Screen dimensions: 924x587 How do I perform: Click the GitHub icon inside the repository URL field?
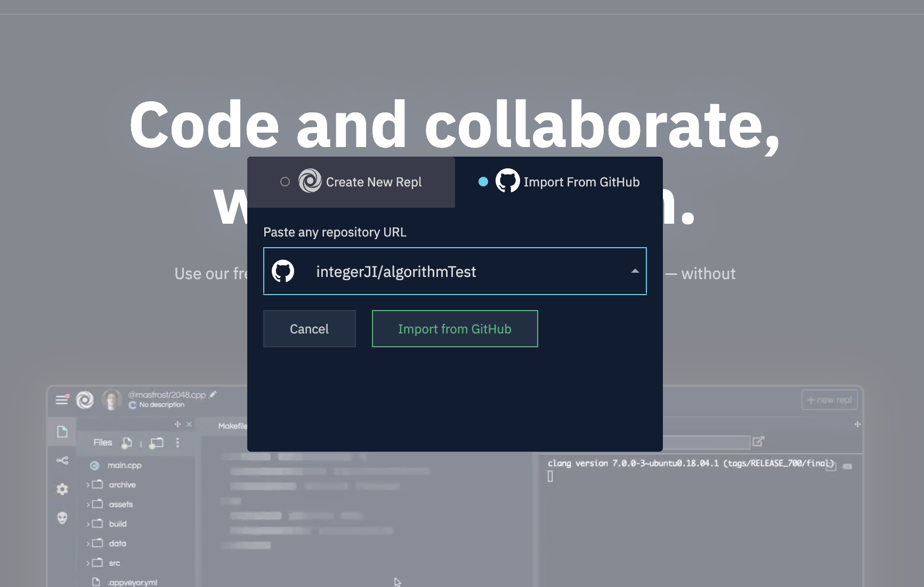pos(283,271)
